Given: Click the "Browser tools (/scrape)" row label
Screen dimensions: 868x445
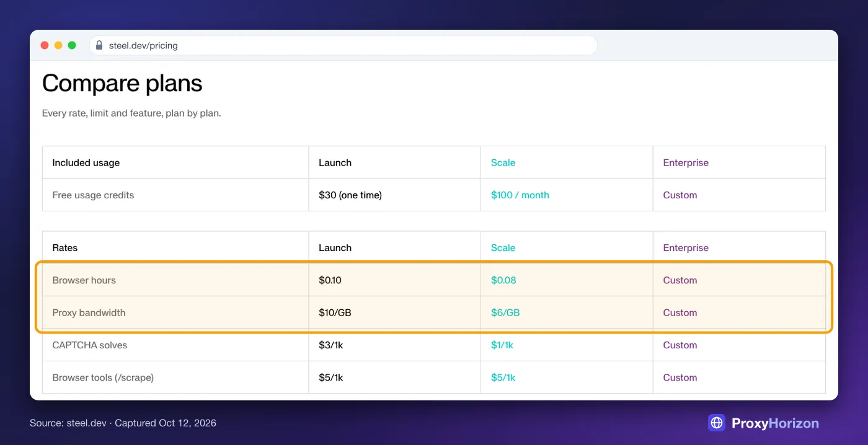Looking at the screenshot, I should point(103,377).
